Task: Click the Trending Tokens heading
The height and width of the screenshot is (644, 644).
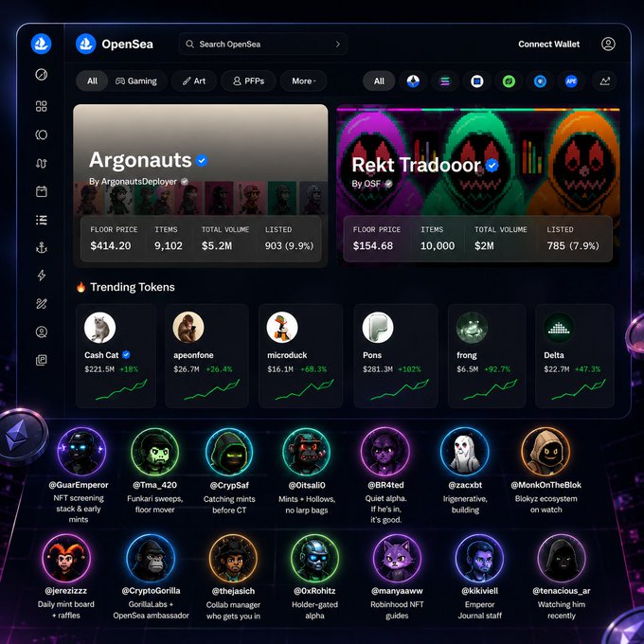Action: [133, 287]
